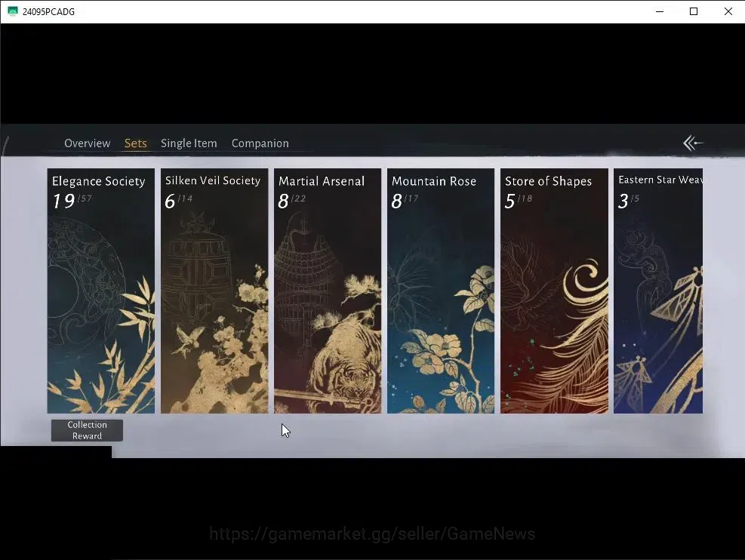Click the Collection Reward button
The height and width of the screenshot is (560, 745).
tap(87, 430)
